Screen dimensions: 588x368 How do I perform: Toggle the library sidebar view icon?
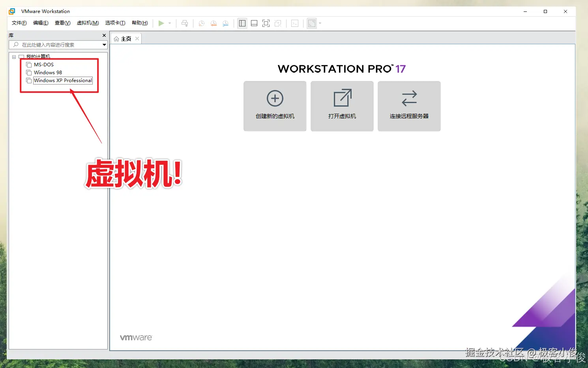pos(242,23)
